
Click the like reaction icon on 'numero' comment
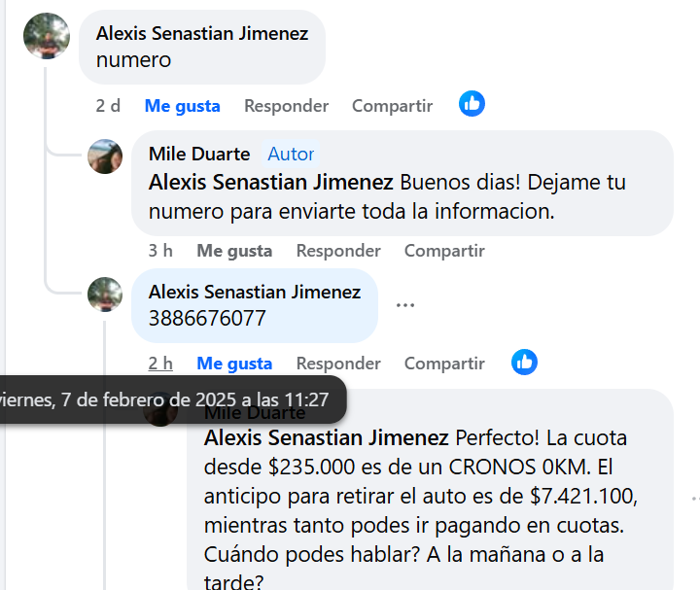pyautogui.click(x=472, y=104)
